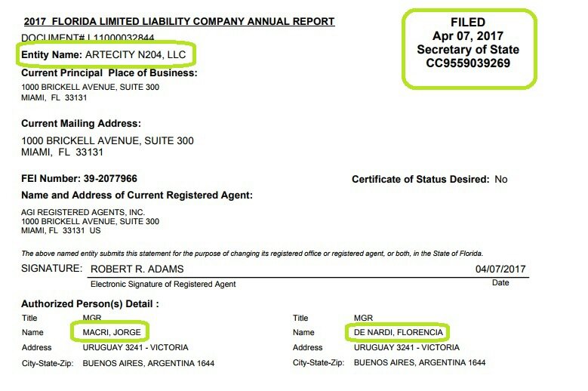Viewport: 588px width, 391px height.
Task: Click the registered agent name AGI Registered Agents, Inc.
Action: tap(83, 212)
